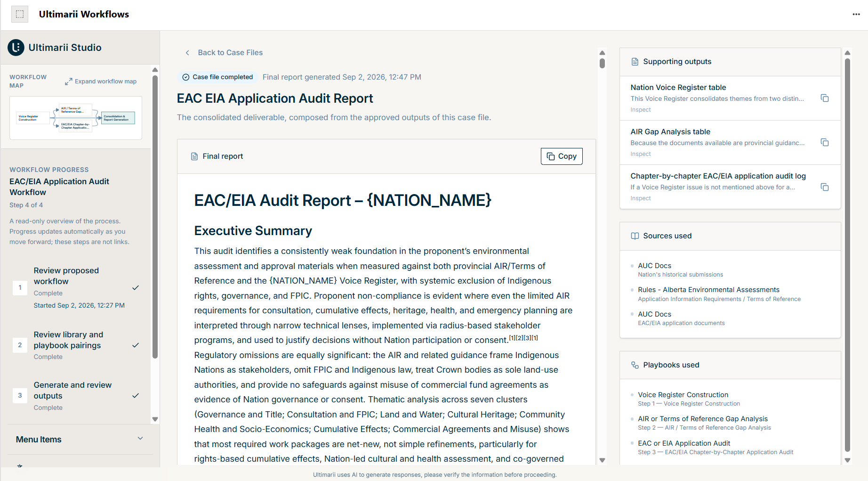Open the workflow map thumbnail
This screenshot has width=868, height=481.
pos(76,118)
